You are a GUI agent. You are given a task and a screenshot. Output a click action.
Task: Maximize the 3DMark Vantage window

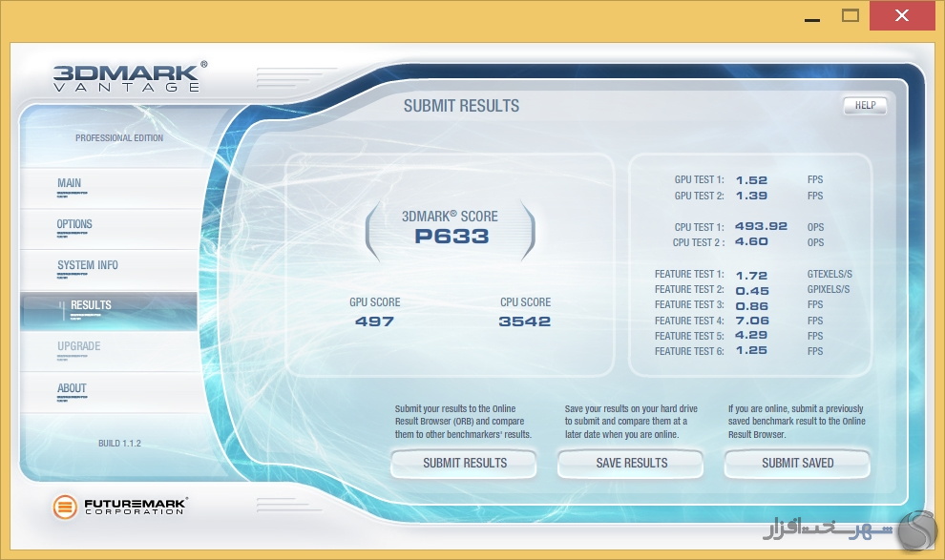point(850,15)
